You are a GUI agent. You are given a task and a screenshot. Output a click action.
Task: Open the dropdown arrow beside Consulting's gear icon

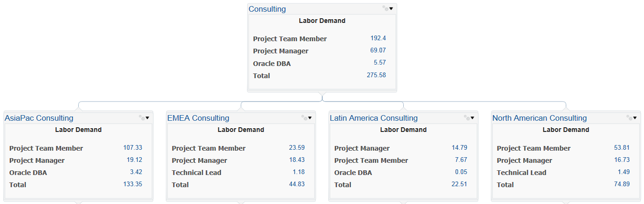392,8
